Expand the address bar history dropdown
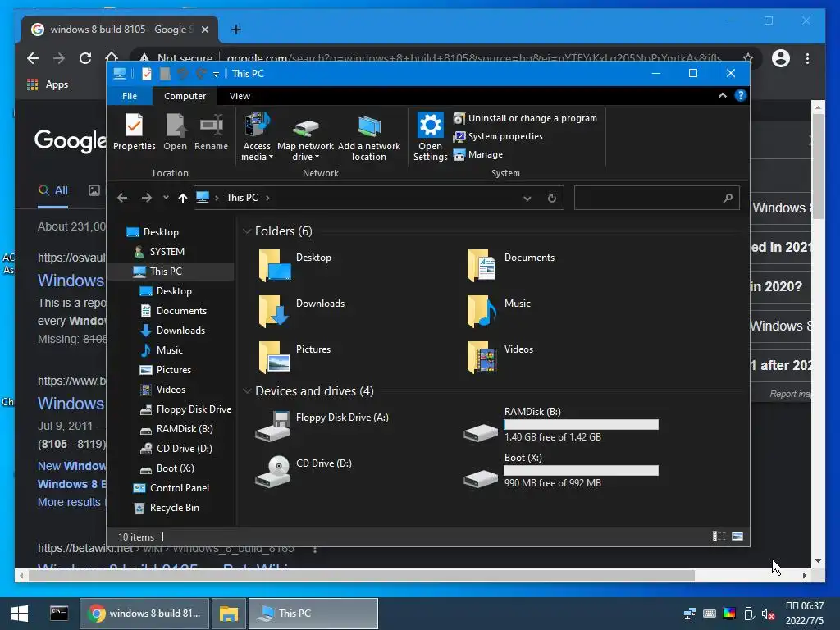 point(527,199)
